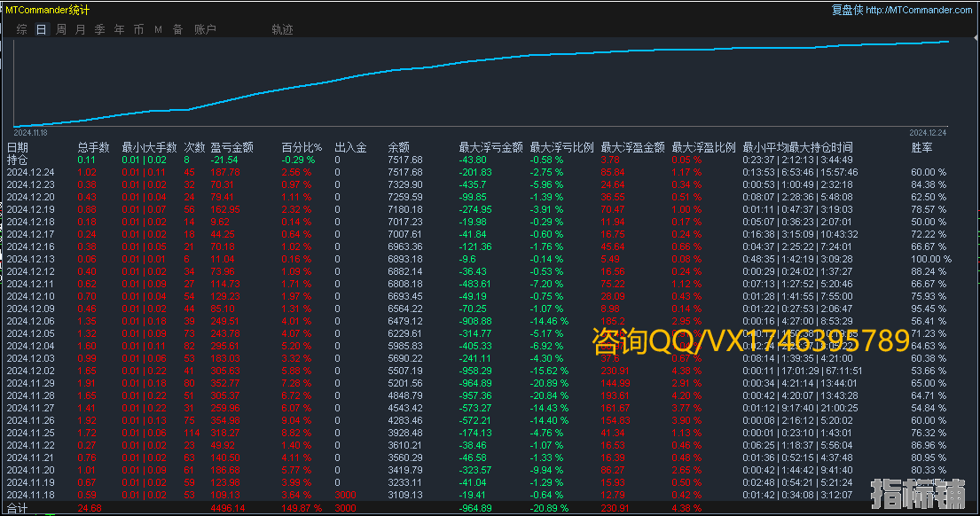The width and height of the screenshot is (980, 516).
Task: Select the 2024.11.27 date row
Action: 31,408
